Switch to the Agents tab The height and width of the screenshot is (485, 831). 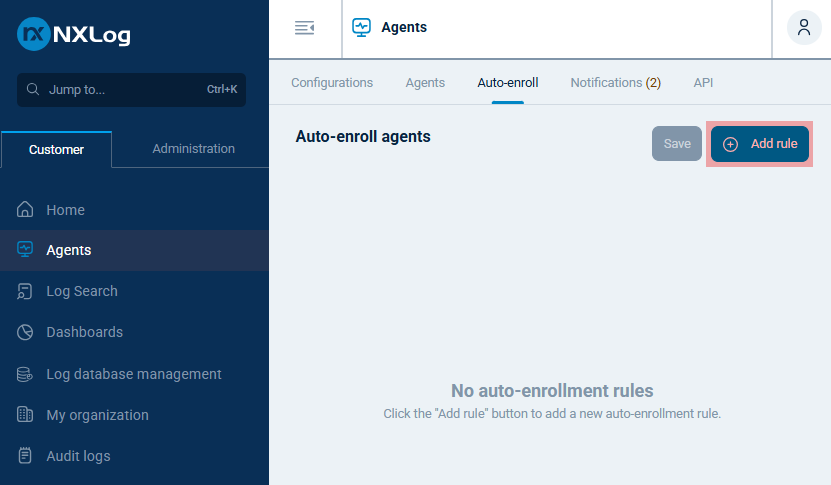pyautogui.click(x=425, y=83)
